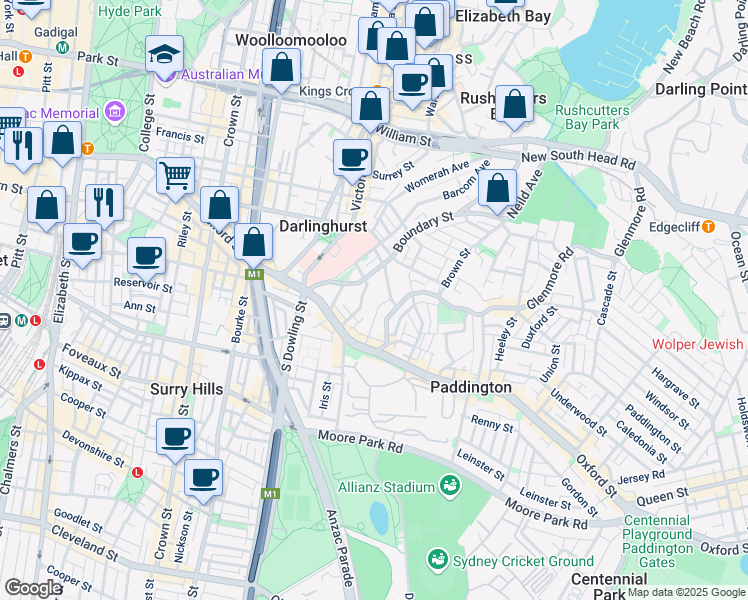The width and height of the screenshot is (748, 600).
Task: Click the Cleveland St label
Action: tap(84, 543)
